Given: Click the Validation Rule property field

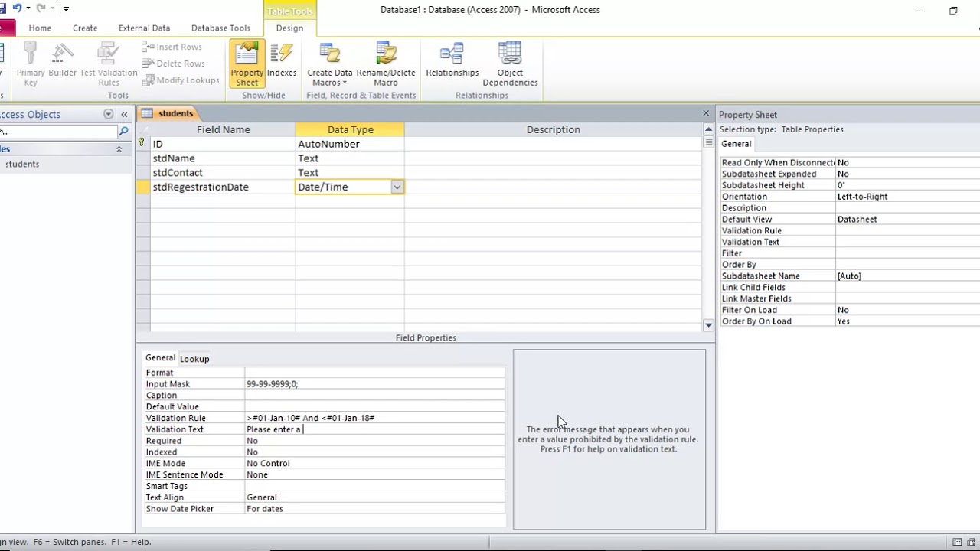Looking at the screenshot, I should [x=374, y=418].
